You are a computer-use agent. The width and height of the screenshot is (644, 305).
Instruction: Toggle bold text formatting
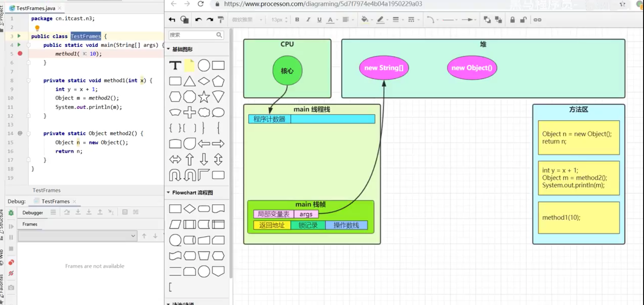point(297,20)
